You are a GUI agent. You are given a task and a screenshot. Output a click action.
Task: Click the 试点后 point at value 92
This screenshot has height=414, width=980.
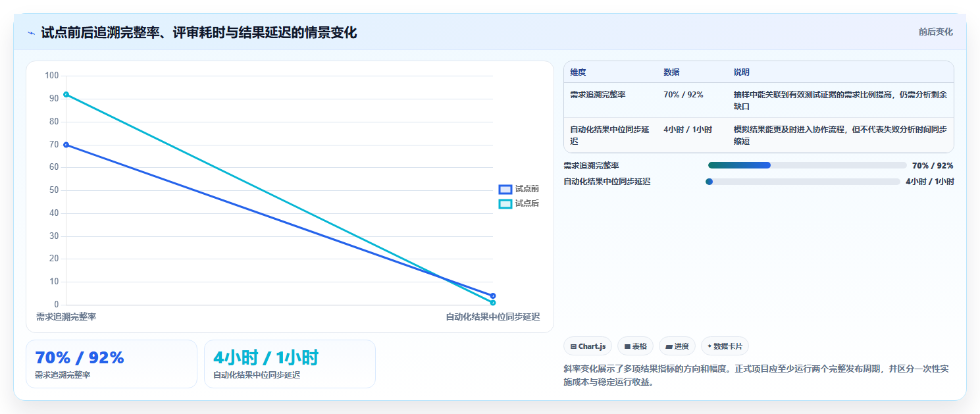coord(66,94)
